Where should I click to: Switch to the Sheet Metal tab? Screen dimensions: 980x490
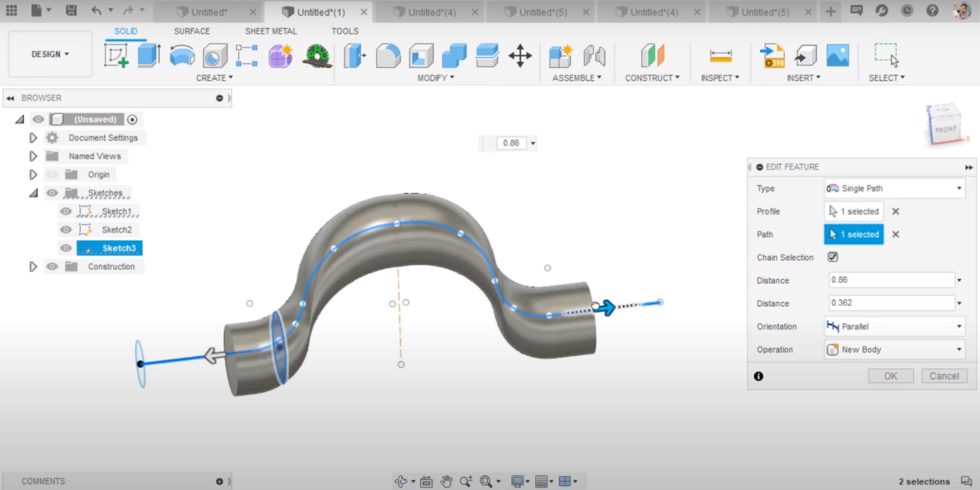click(x=271, y=31)
